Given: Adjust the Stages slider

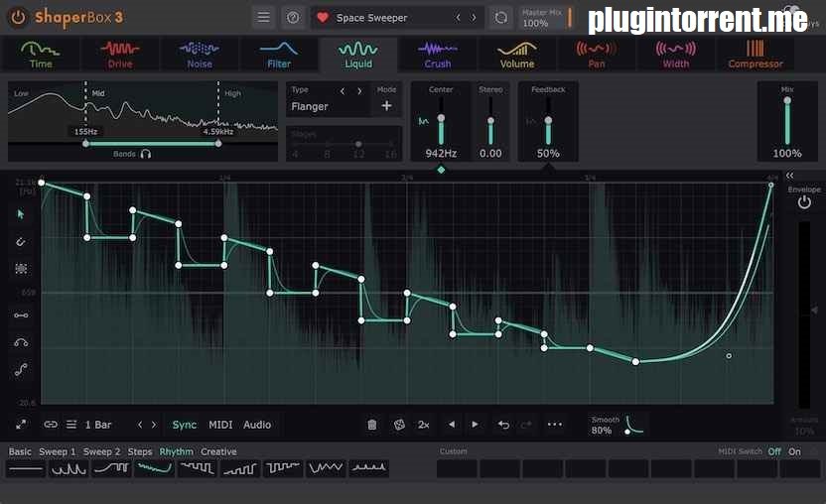Looking at the screenshot, I should click(x=344, y=144).
